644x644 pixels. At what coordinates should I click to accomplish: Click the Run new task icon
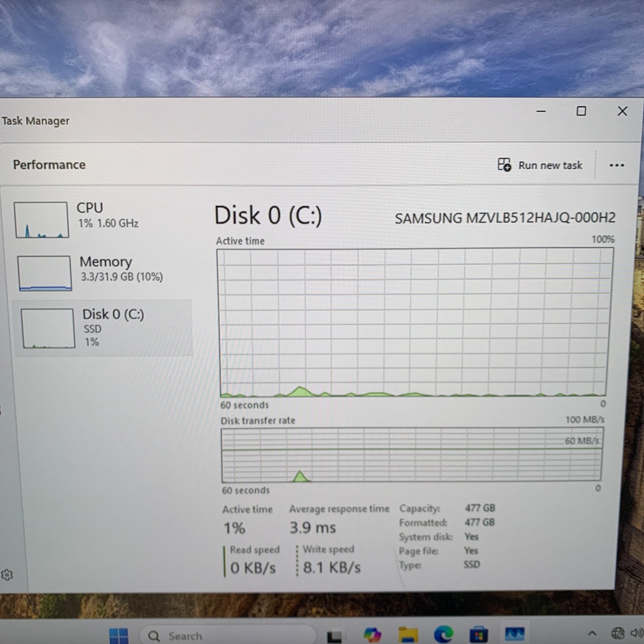coord(504,165)
